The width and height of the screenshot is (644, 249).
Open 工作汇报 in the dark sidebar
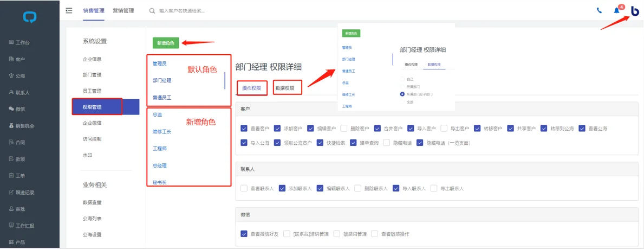tap(21, 226)
